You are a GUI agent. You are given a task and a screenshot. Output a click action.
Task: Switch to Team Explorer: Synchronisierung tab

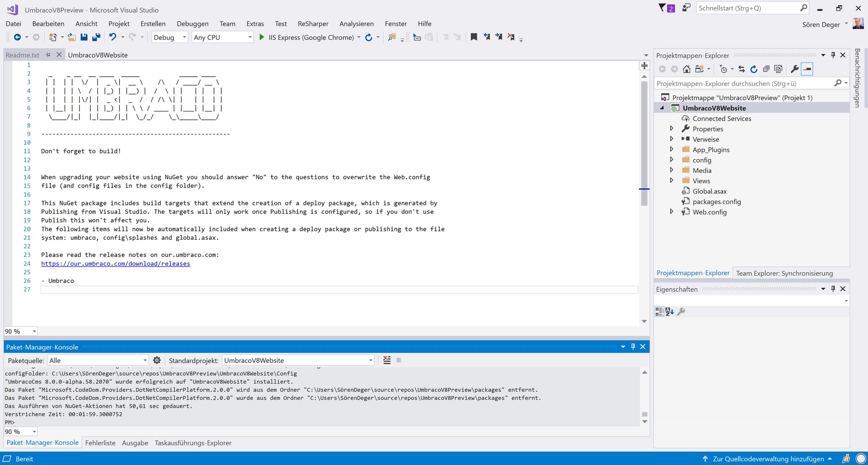coord(785,273)
